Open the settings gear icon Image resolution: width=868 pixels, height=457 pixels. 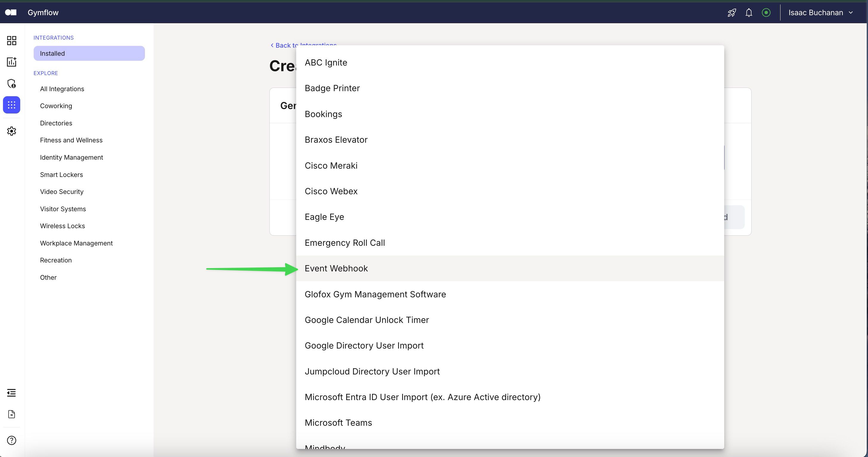[x=11, y=131]
